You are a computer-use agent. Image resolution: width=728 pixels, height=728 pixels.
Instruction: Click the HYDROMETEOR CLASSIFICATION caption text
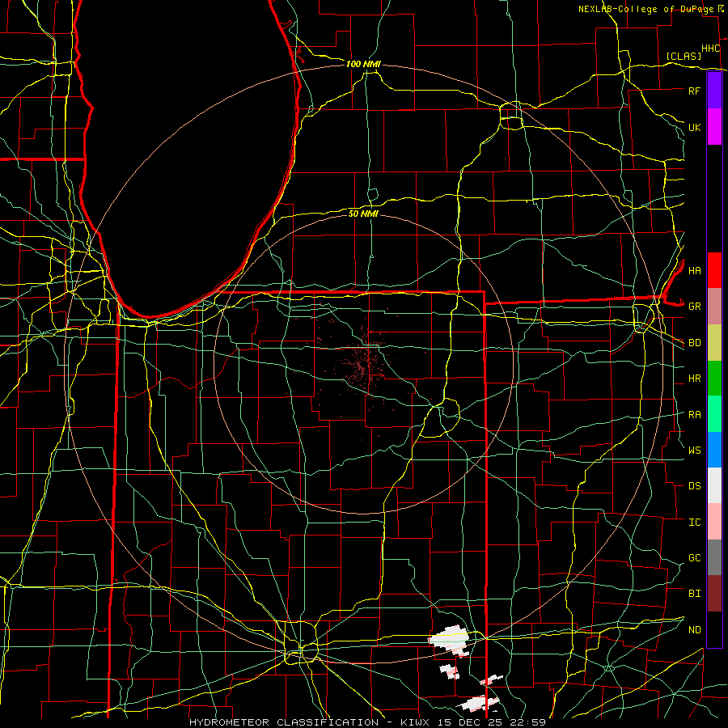coord(284,722)
